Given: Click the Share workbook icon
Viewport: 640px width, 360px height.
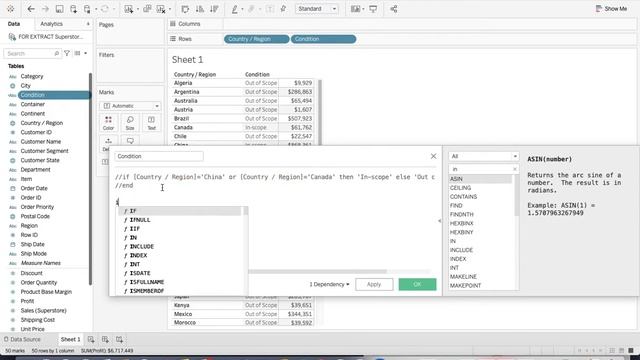Looking at the screenshot, I should (x=394, y=9).
